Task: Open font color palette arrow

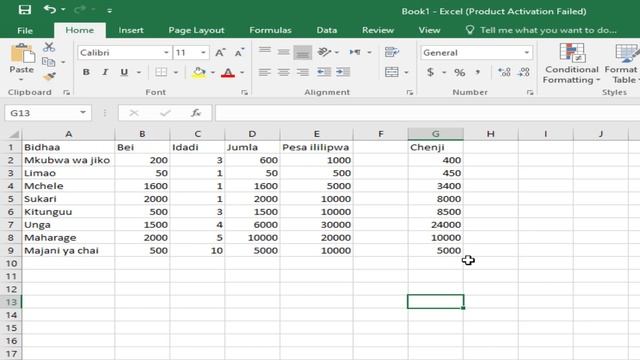Action: [x=242, y=73]
